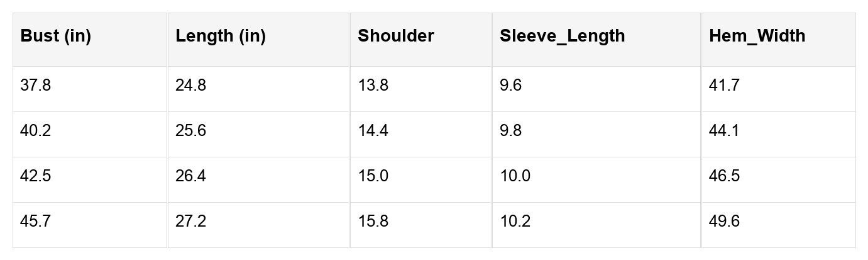
Task: Select the 45.7 bust cell
Action: tap(36, 222)
